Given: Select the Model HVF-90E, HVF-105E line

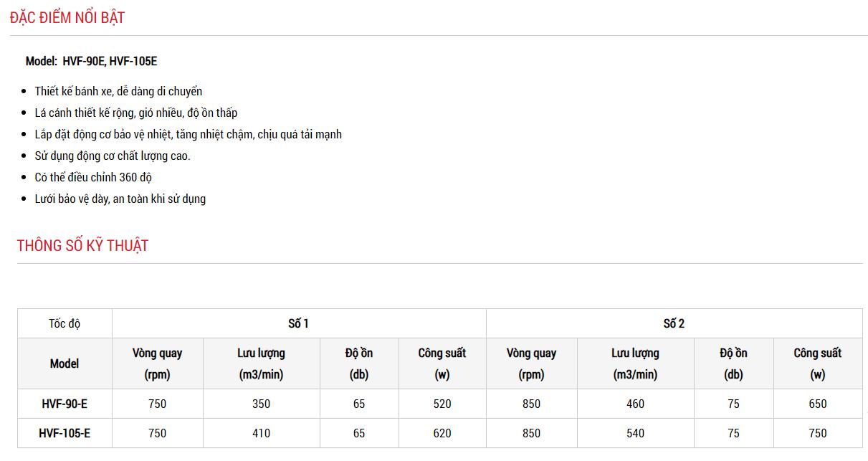Looking at the screenshot, I should [91, 62].
